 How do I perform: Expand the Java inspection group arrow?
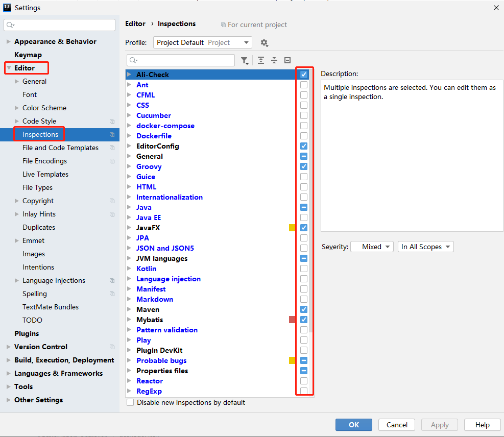129,207
